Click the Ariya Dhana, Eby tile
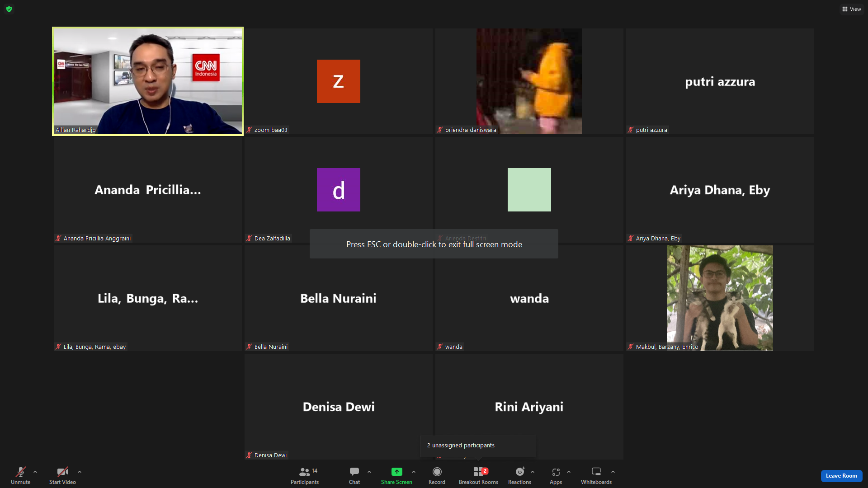Viewport: 868px width, 488px height. tap(720, 190)
